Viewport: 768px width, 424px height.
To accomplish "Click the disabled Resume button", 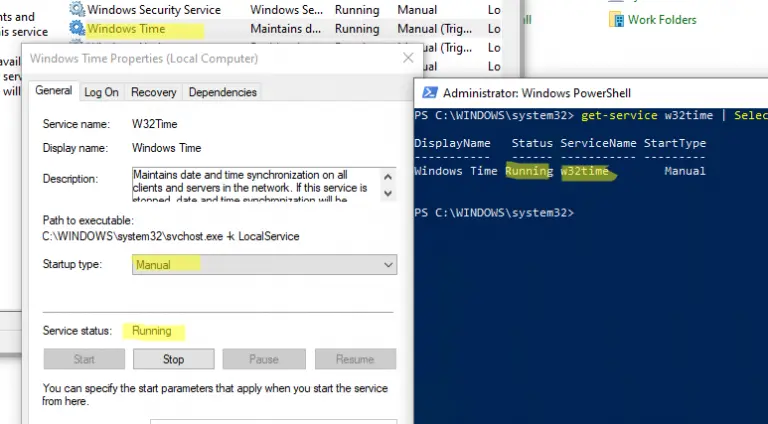I will coord(355,359).
